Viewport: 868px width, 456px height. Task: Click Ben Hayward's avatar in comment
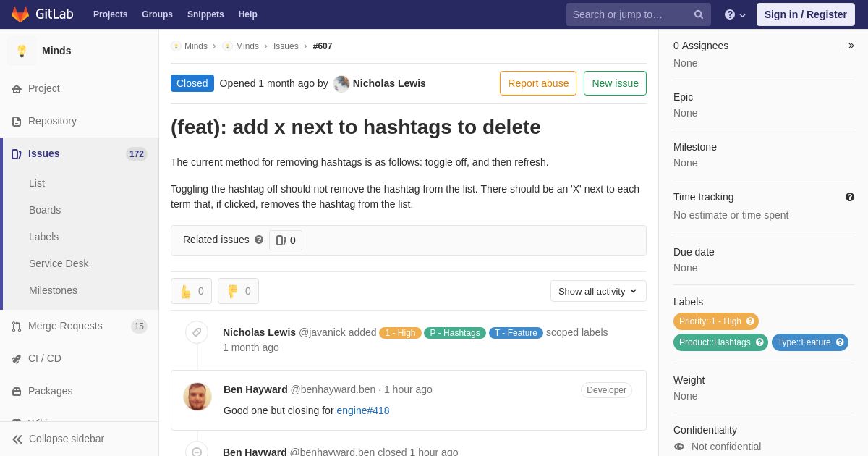(x=197, y=397)
